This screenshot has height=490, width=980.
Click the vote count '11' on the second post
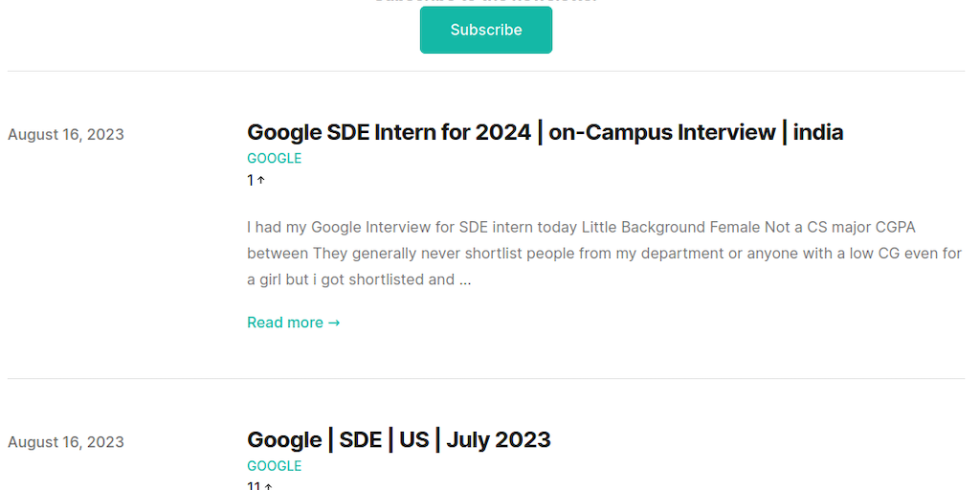coord(254,486)
